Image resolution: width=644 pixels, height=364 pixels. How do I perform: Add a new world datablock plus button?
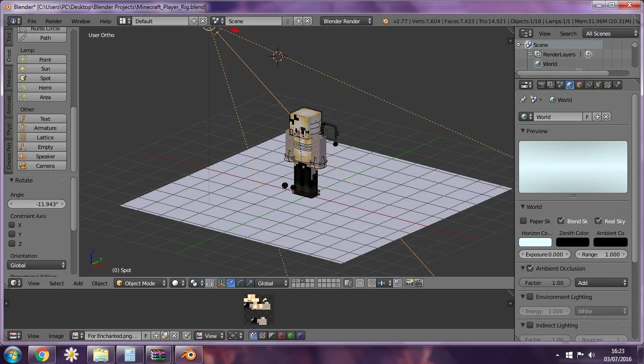[598, 117]
